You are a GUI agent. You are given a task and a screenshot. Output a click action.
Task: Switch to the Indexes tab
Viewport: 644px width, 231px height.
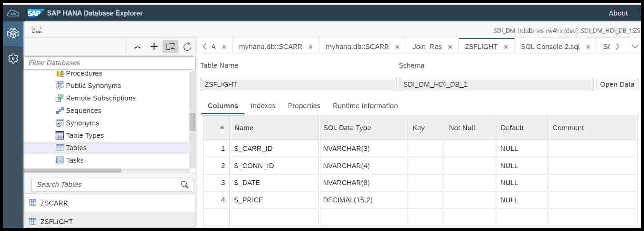point(263,106)
